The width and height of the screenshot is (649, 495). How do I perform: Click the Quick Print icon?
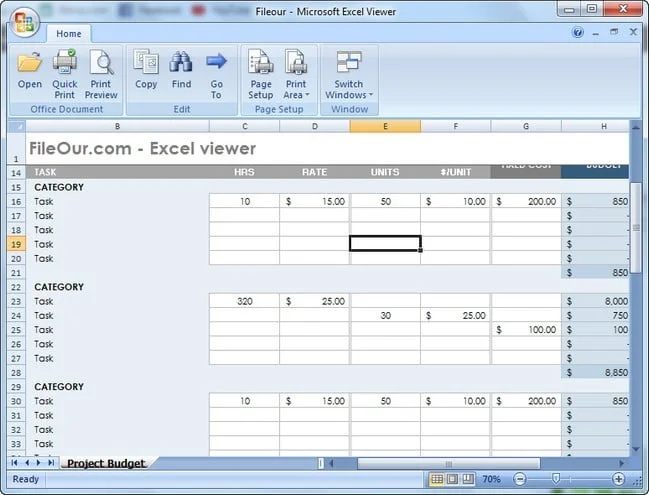pos(65,72)
